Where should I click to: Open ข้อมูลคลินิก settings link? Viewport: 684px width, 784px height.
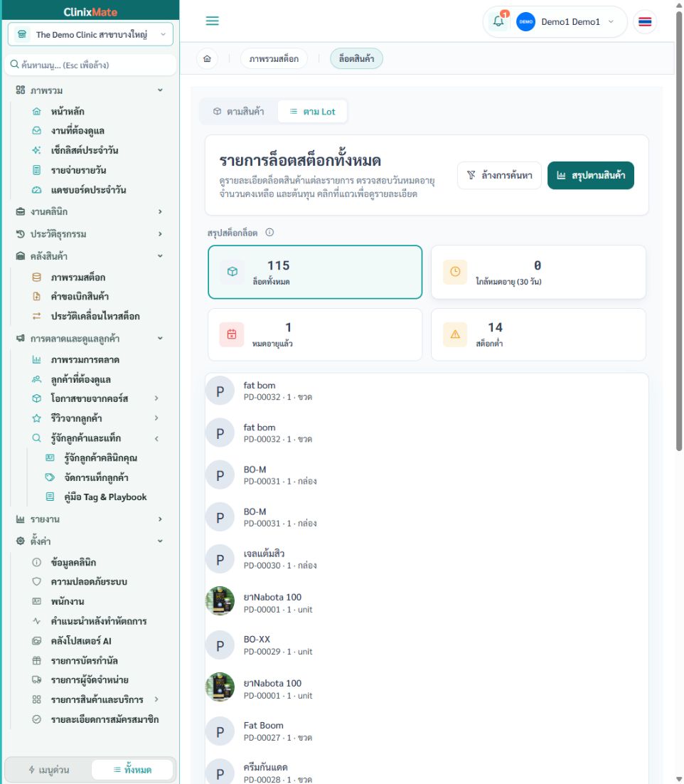point(73,563)
